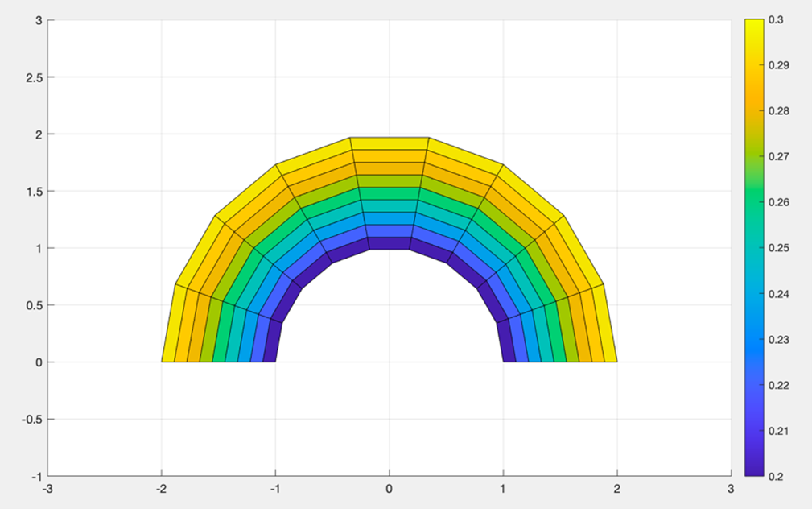Click the x-axis tick label -3
The height and width of the screenshot is (509, 812).
tap(47, 489)
